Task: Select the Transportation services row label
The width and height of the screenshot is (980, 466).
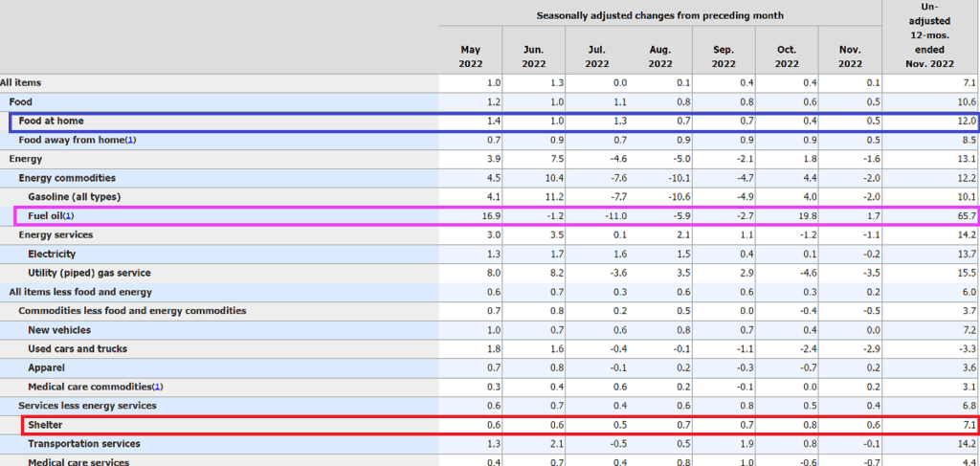Action: click(84, 444)
